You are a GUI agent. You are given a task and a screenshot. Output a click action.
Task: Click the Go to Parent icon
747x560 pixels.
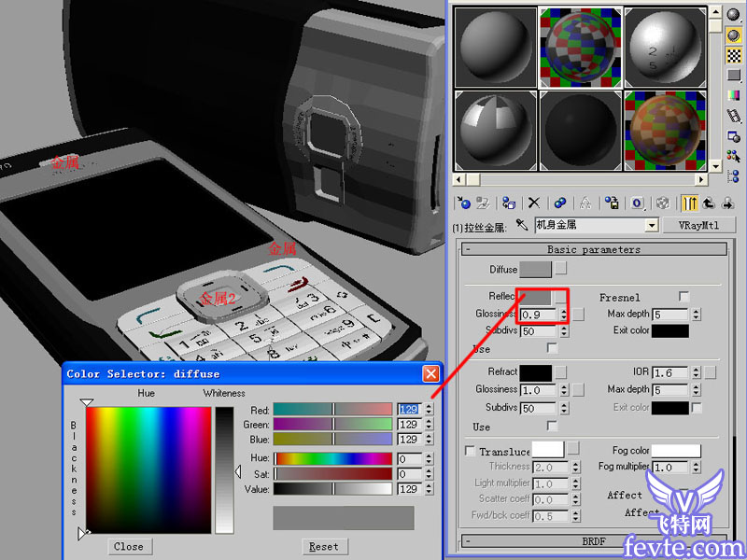pos(709,203)
